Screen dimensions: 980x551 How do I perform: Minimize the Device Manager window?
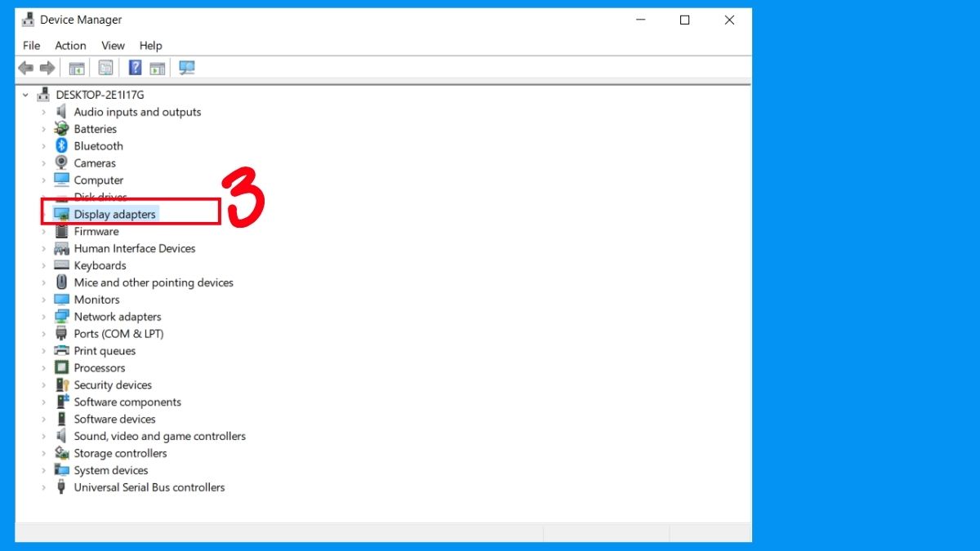pyautogui.click(x=639, y=20)
